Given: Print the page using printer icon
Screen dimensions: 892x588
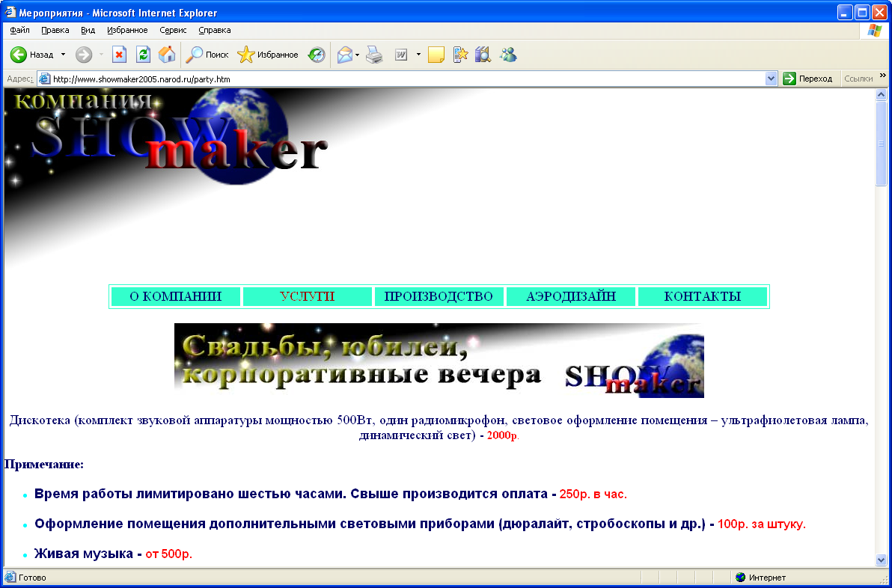Looking at the screenshot, I should 374,55.
